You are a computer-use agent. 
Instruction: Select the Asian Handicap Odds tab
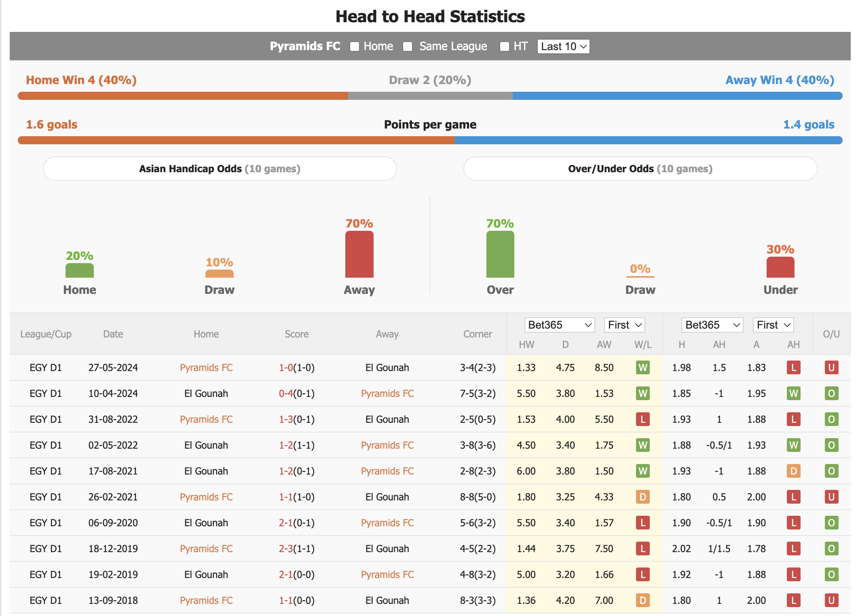click(x=220, y=169)
